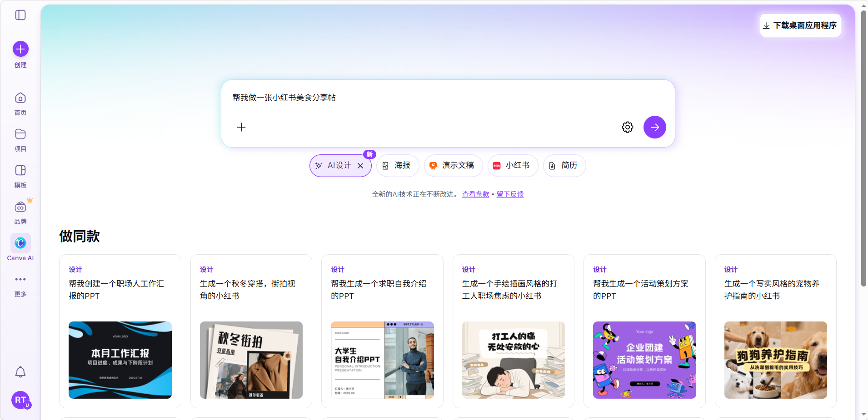The width and height of the screenshot is (868, 420).
Task: Select the 小红书 design type chip
Action: tap(512, 166)
